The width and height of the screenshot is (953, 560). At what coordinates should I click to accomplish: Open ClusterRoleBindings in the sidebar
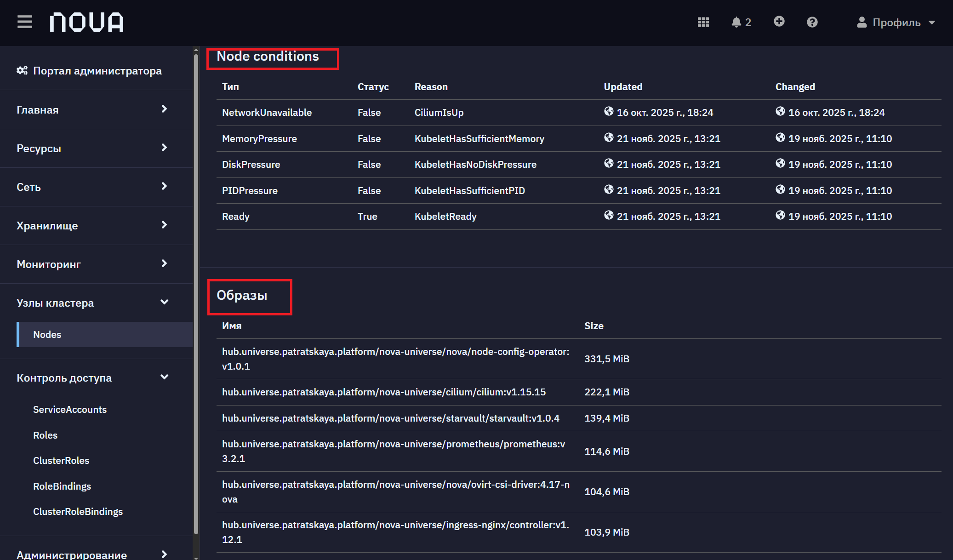point(78,511)
